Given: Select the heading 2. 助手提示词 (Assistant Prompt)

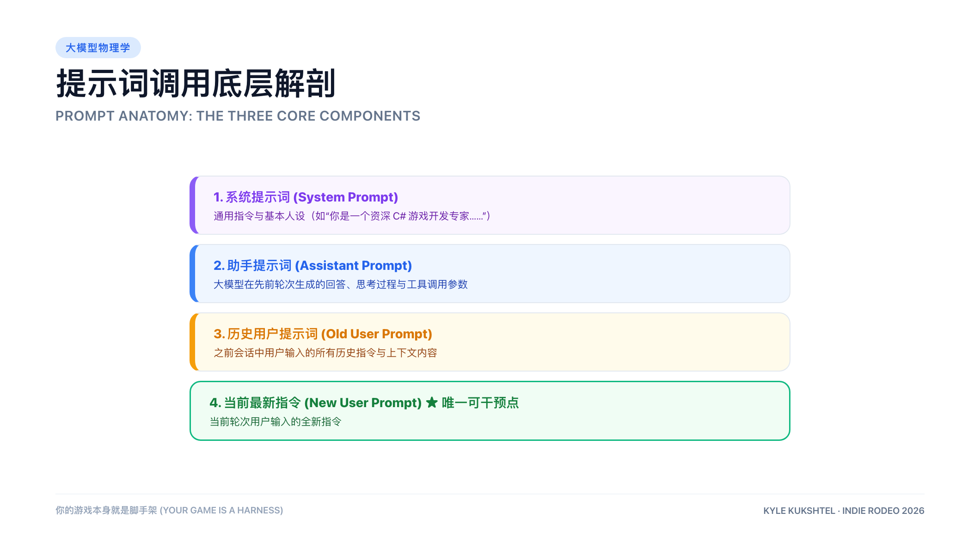Looking at the screenshot, I should pos(312,266).
